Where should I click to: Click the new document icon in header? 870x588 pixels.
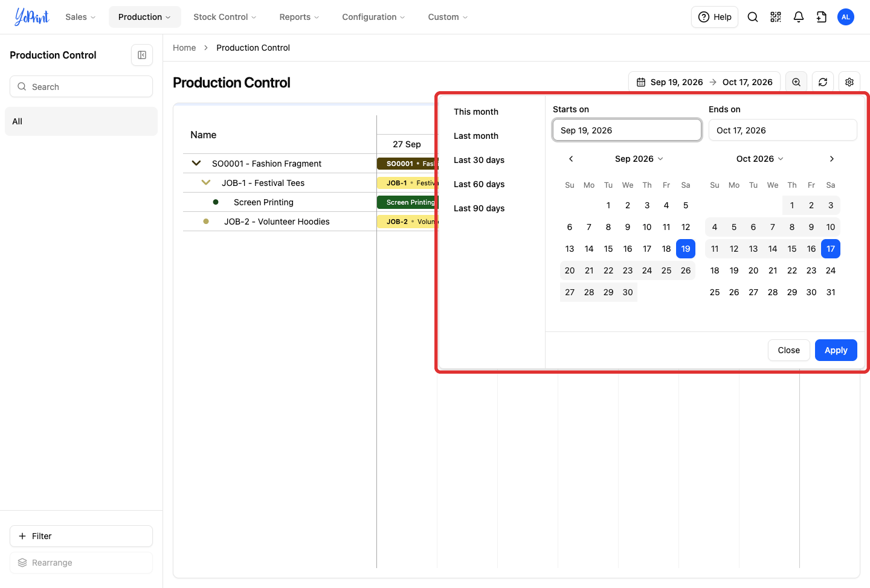[x=822, y=17]
